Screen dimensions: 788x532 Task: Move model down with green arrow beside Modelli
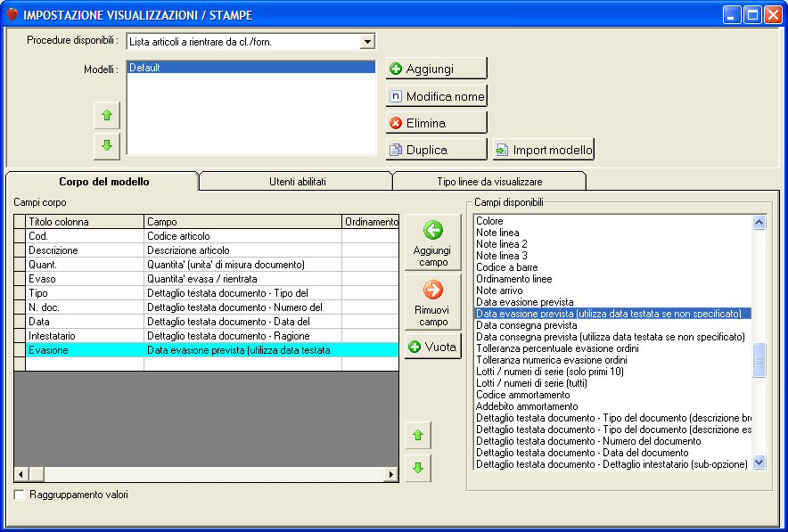click(x=107, y=145)
